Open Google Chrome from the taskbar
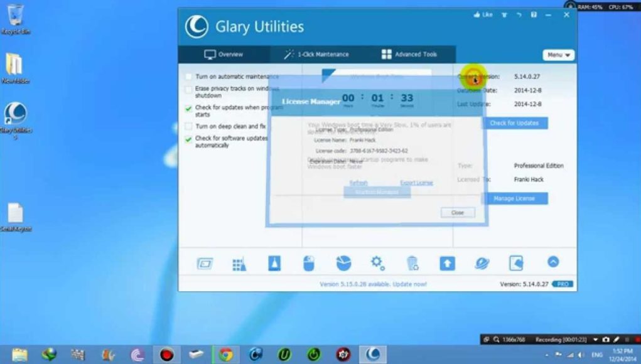This screenshot has height=364, width=641. (x=226, y=355)
